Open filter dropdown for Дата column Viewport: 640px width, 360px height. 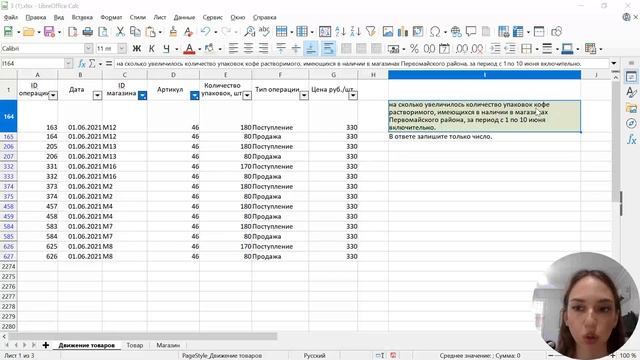[x=97, y=95]
